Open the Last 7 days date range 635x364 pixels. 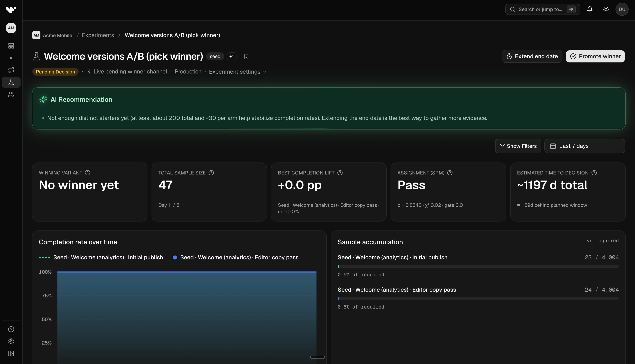[584, 146]
